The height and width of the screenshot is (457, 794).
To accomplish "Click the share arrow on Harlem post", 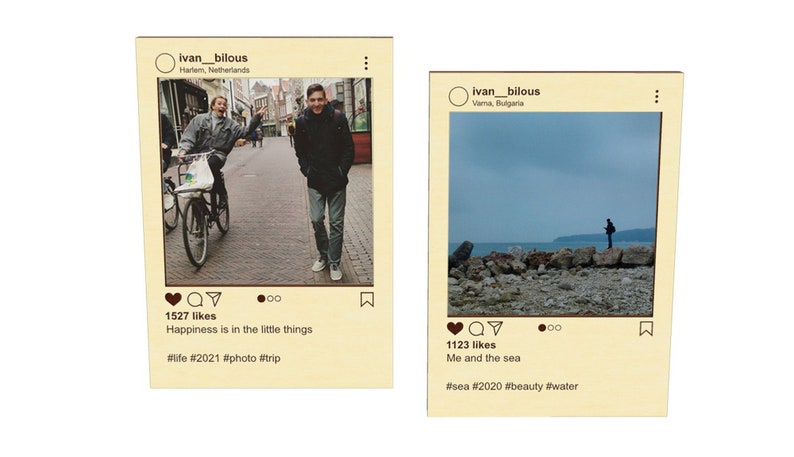I will tap(214, 299).
